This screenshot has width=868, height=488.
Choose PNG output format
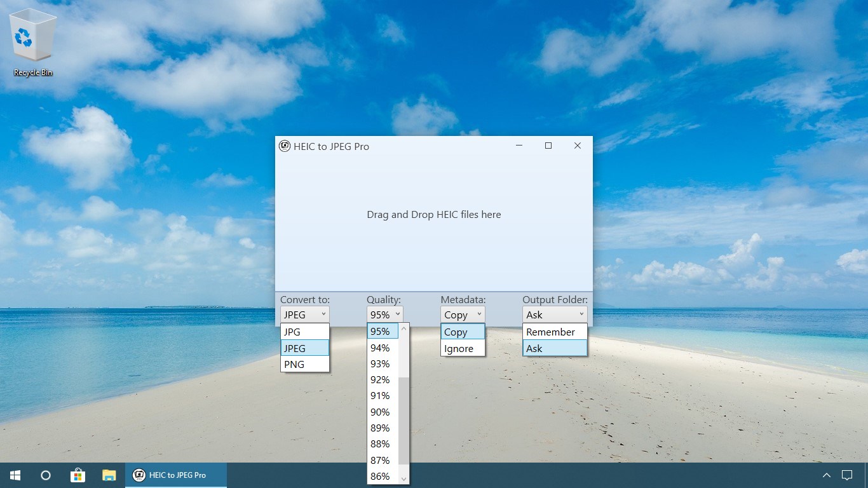(x=305, y=364)
